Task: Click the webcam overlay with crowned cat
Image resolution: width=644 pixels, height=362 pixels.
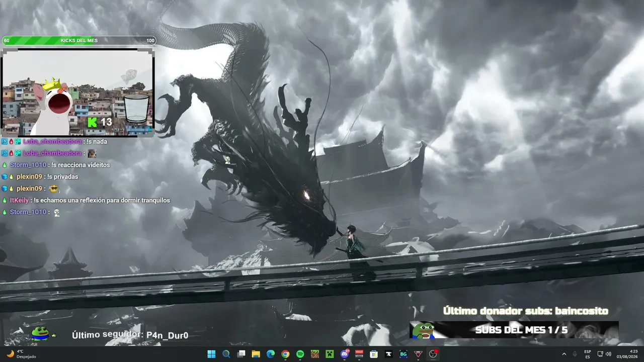Action: coord(78,92)
